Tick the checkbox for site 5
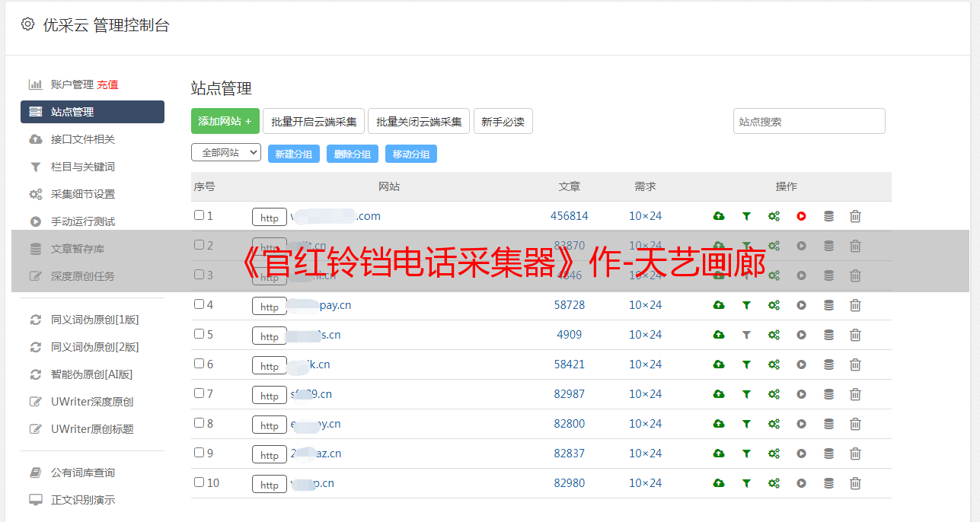Viewport: 980px width, 522px height. coord(199,334)
